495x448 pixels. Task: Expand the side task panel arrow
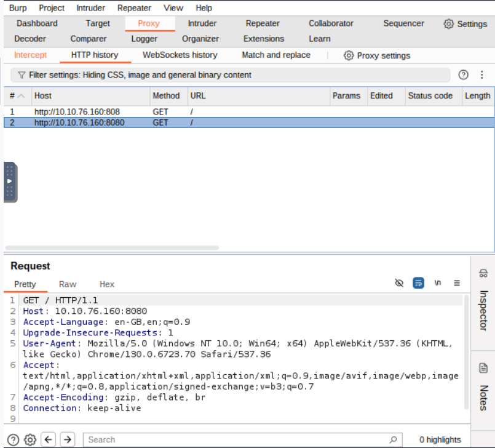[x=9, y=182]
